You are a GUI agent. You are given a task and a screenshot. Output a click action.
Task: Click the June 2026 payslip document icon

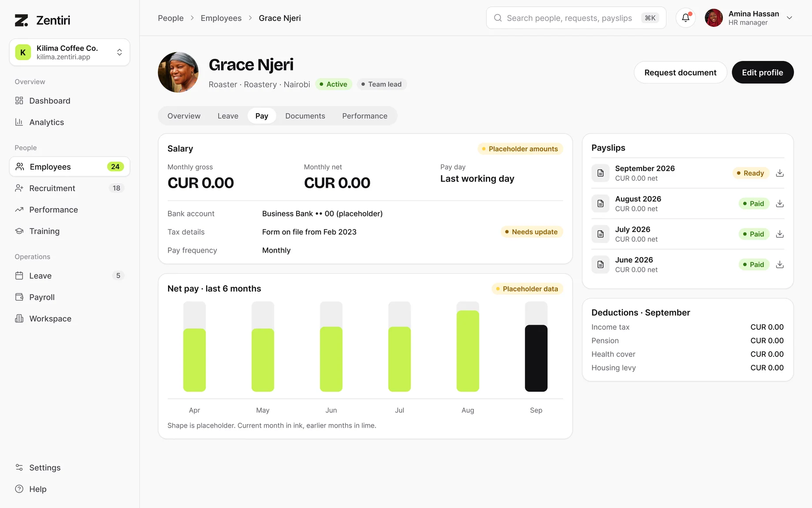point(601,265)
